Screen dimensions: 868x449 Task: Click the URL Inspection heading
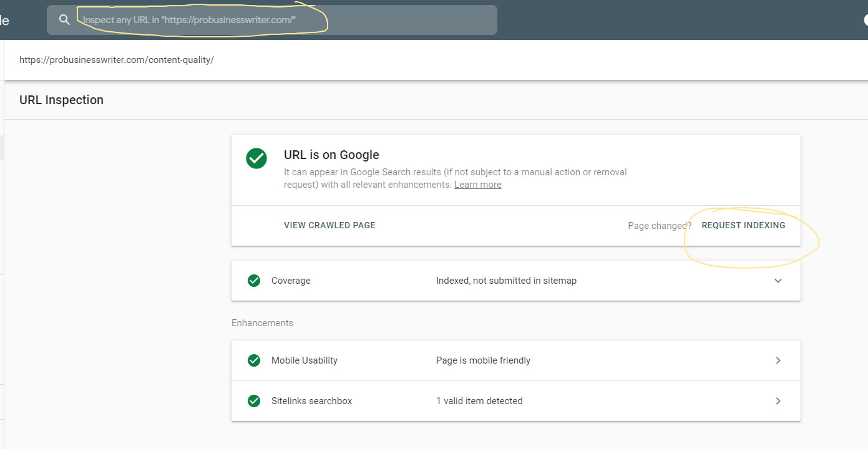coord(61,100)
